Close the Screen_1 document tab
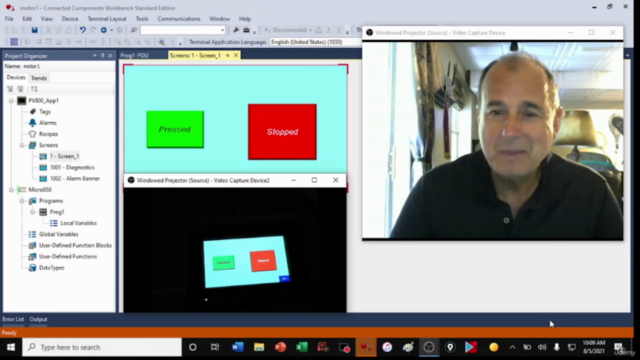Screen dimensions: 640x360 pyautogui.click(x=236, y=55)
